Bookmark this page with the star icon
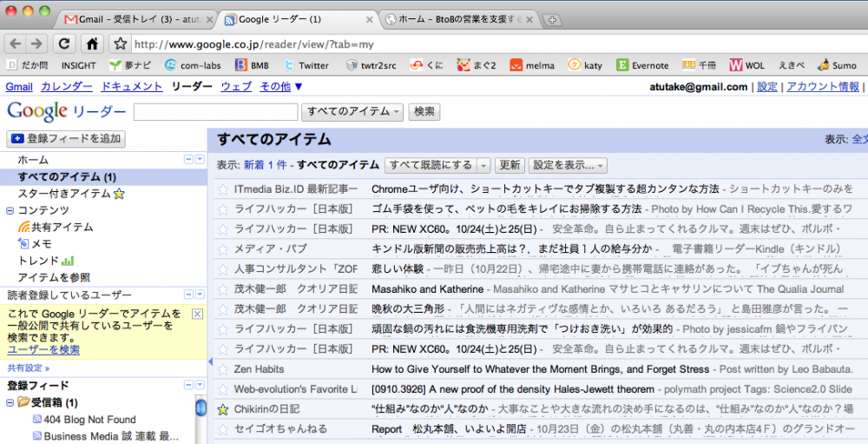Image resolution: width=868 pixels, height=444 pixels. [120, 43]
